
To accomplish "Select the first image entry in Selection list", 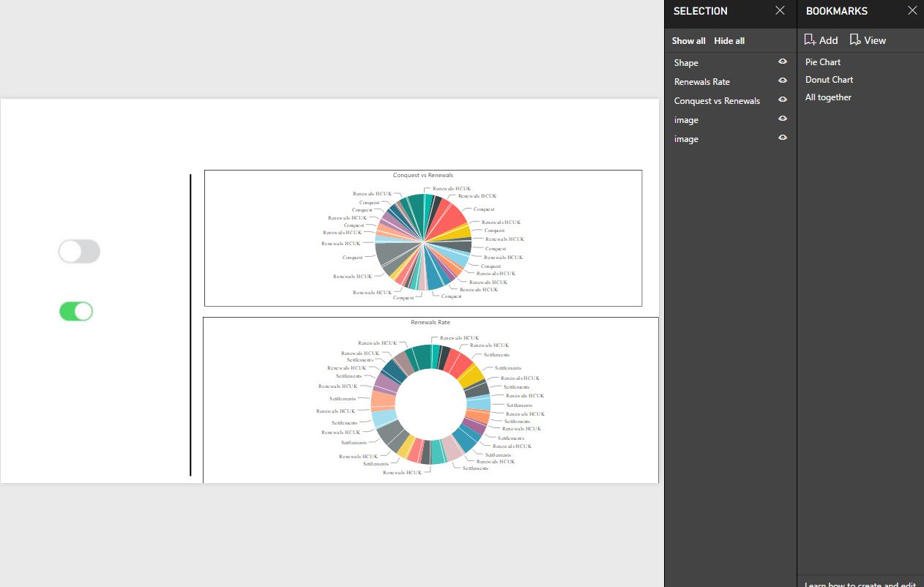I will coord(686,120).
